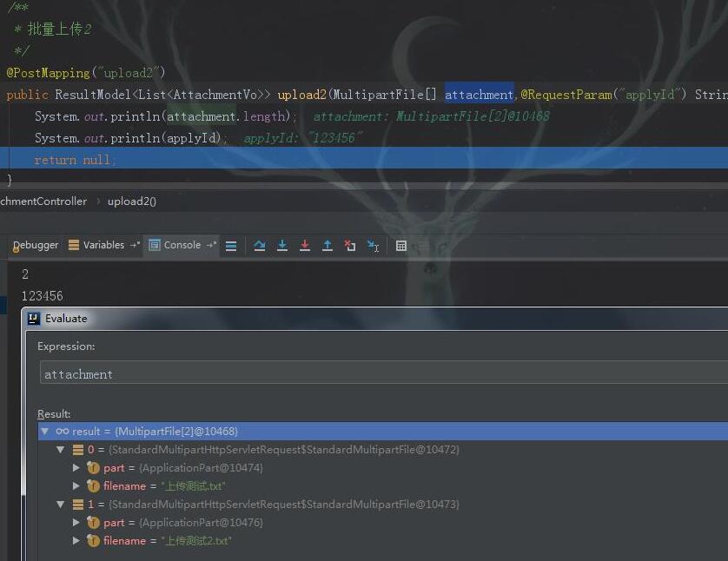Click the Force Step Into red arrow icon

(x=305, y=246)
